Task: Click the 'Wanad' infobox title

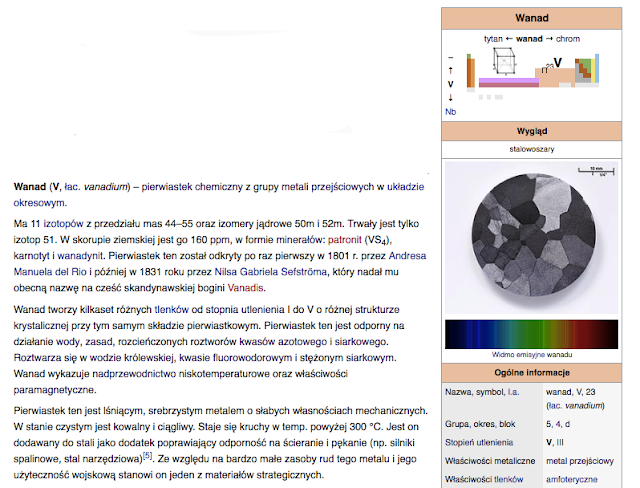Action: tap(531, 18)
